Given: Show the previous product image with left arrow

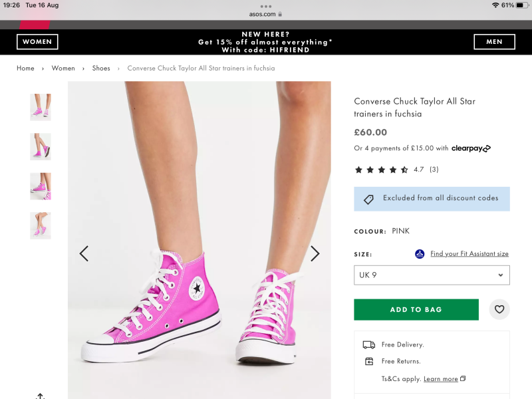Looking at the screenshot, I should tap(84, 253).
